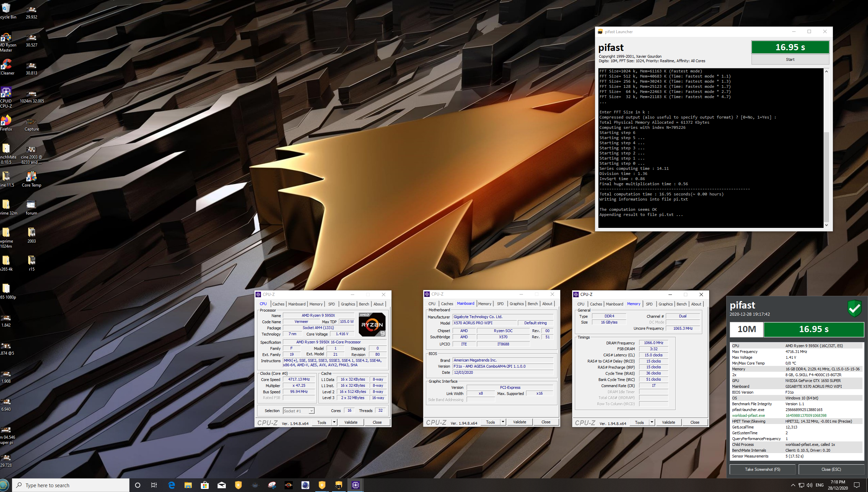
Task: Click Close button in CPU-Z Mainboard window
Action: click(x=546, y=422)
